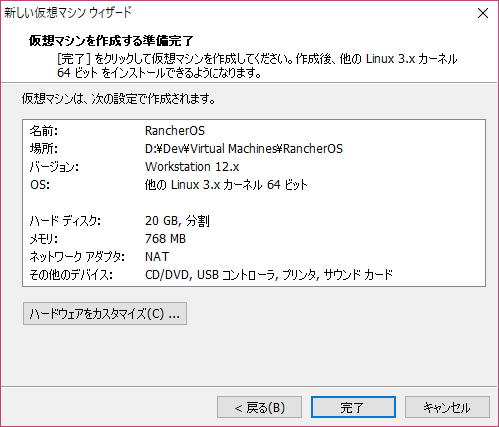The height and width of the screenshot is (427, 499).
Task: Click the ネットワーク アダプタ: label
Action: coord(77,257)
